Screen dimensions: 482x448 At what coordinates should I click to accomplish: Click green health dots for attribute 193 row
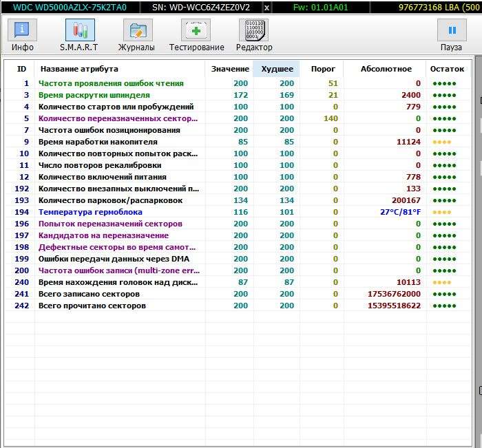pos(444,200)
